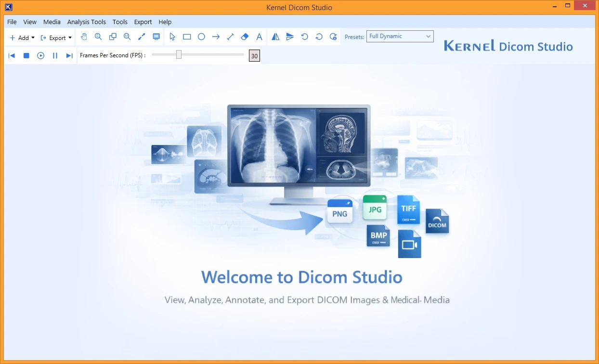Flip the image vertically
The width and height of the screenshot is (599, 364).
point(290,37)
